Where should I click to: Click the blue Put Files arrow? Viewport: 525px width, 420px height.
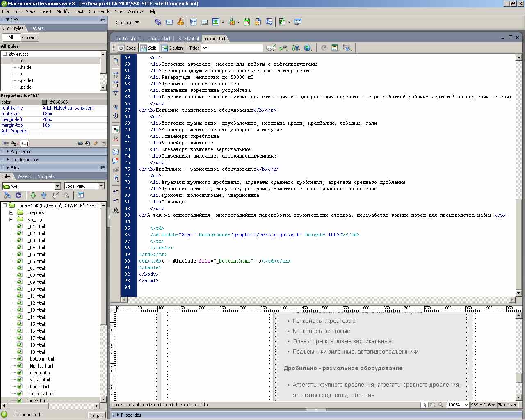tap(44, 195)
